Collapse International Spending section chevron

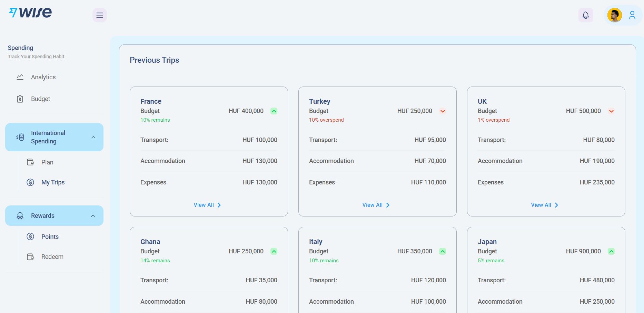[93, 137]
